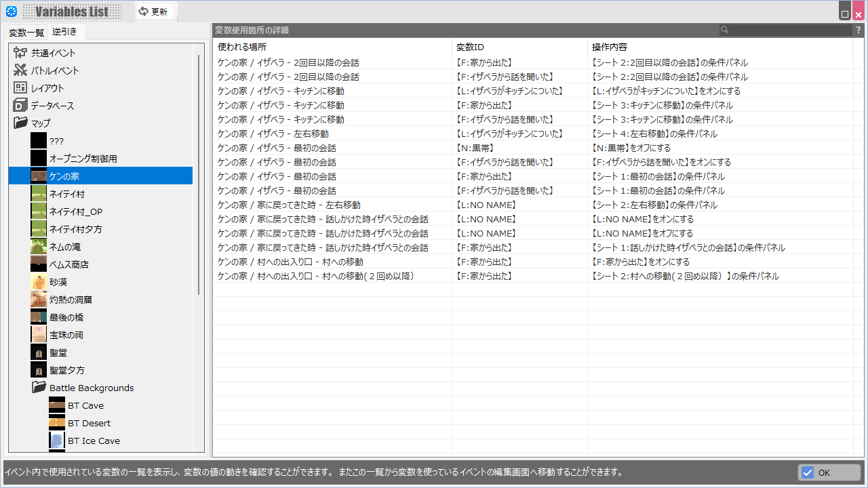Switch to the 変数一覧 tab
868x488 pixels.
click(26, 33)
